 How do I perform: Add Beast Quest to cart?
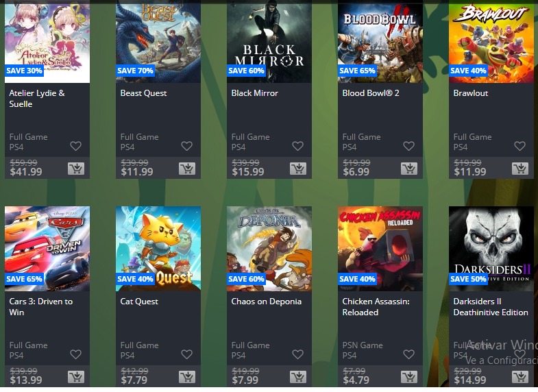(187, 169)
